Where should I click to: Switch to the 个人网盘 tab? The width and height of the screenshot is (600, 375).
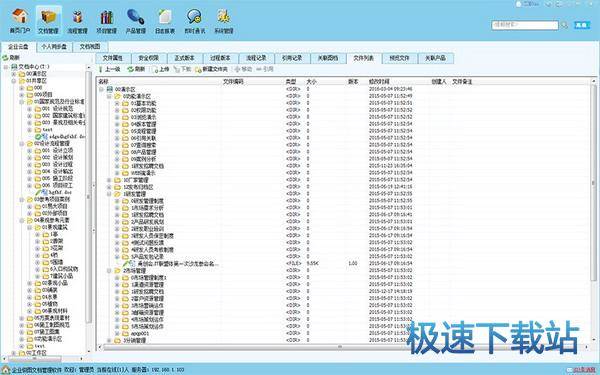coord(54,47)
